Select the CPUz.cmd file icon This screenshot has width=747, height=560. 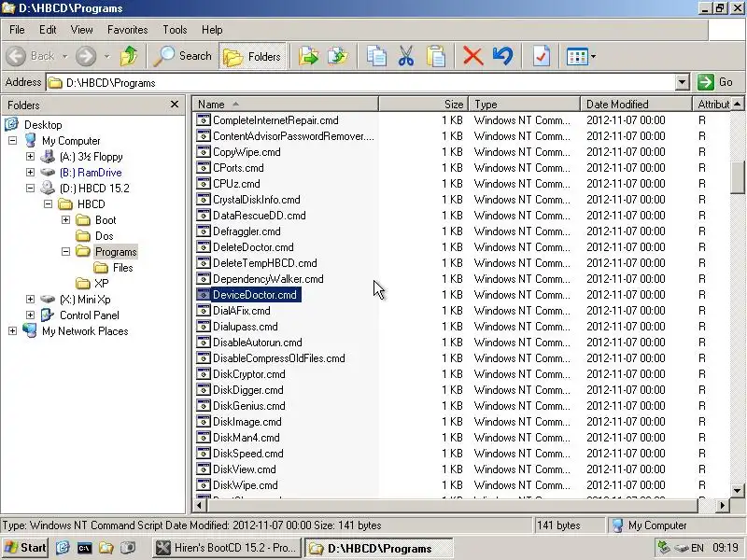coord(204,183)
